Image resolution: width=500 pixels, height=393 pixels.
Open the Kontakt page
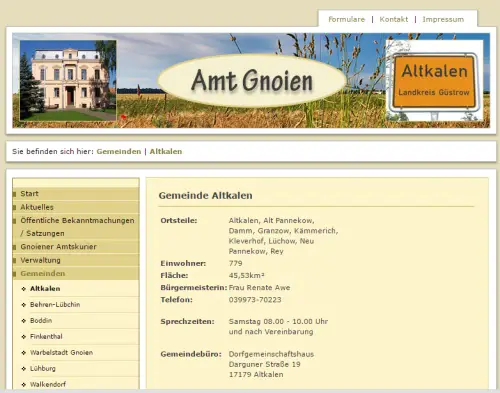(394, 19)
